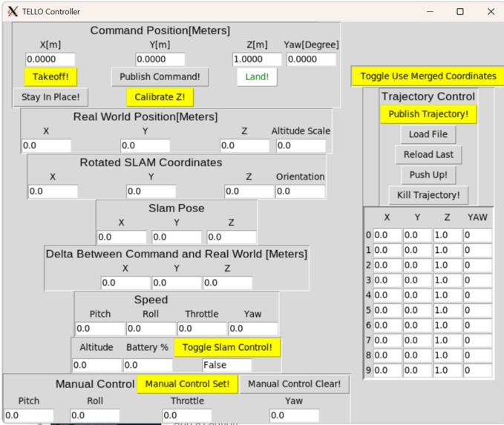
Task: Click the Delta Z field
Action: pos(228,283)
